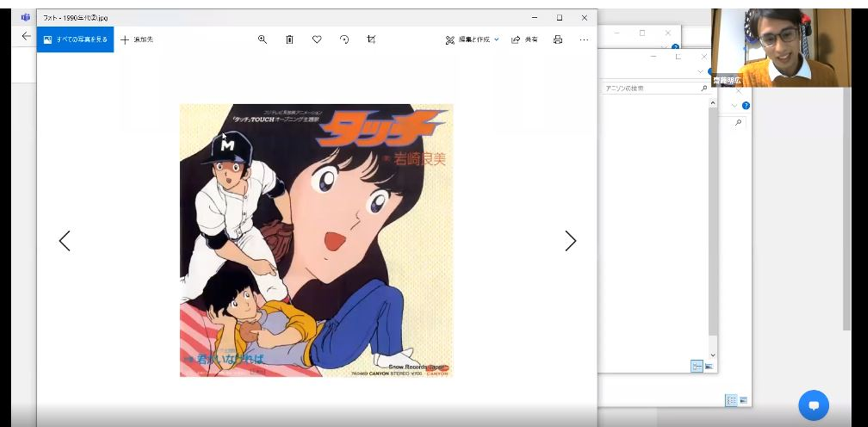
Task: Rotate the photo with the rotate icon
Action: [344, 40]
